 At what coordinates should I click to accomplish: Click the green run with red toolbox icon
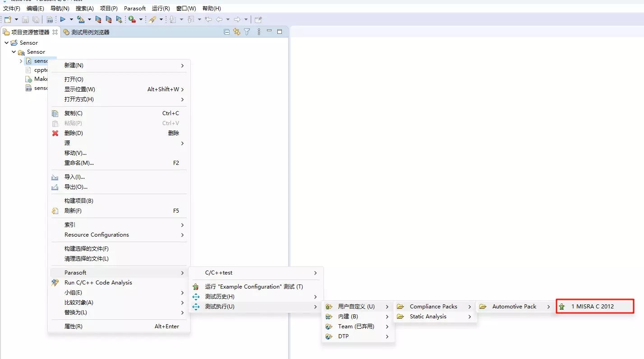[x=132, y=19]
